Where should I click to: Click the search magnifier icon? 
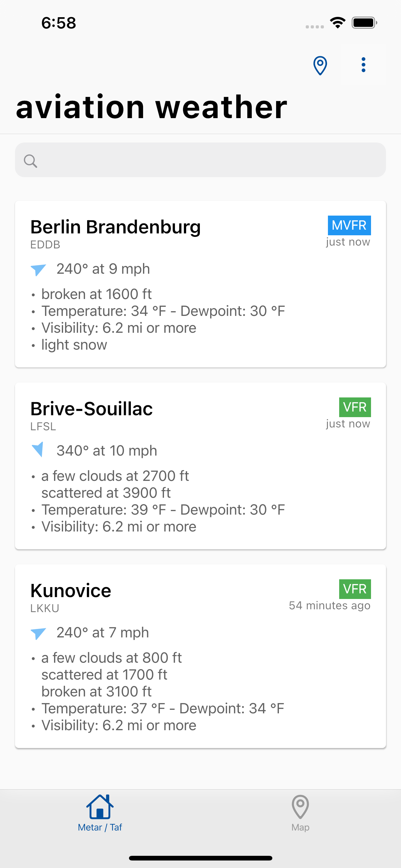[30, 161]
